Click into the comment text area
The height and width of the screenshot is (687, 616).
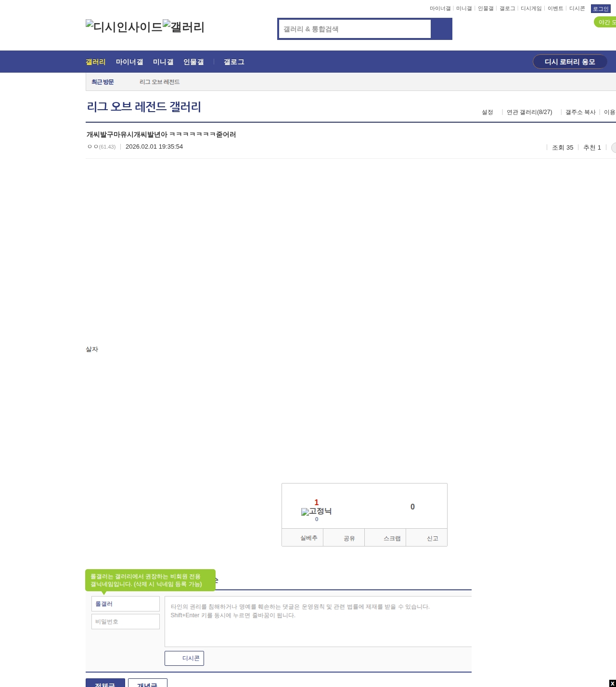pyautogui.click(x=318, y=622)
